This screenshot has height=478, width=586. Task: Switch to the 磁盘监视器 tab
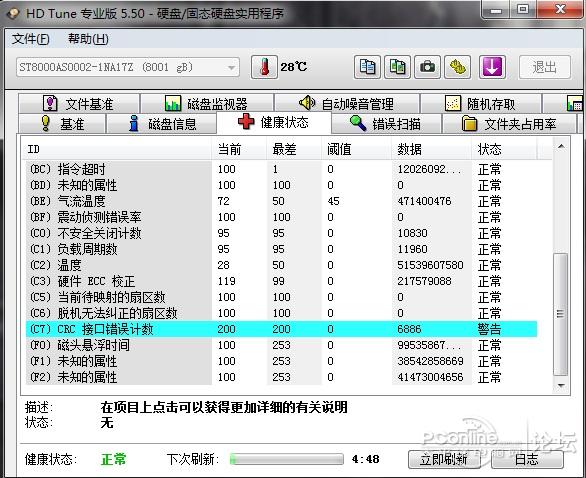click(206, 104)
